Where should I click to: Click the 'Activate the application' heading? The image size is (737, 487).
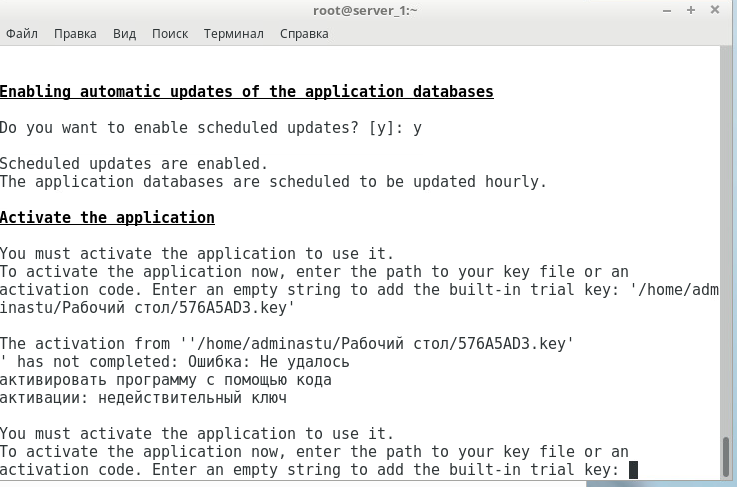[107, 218]
